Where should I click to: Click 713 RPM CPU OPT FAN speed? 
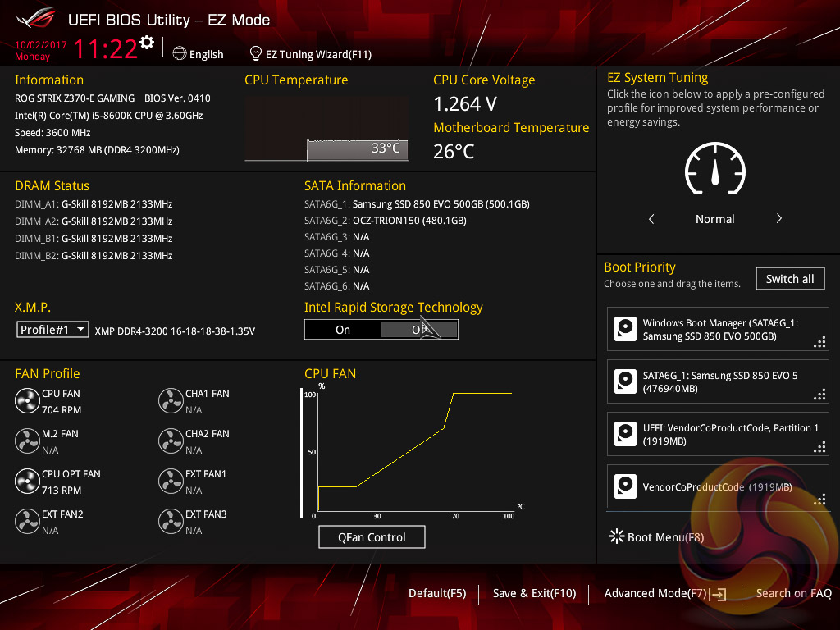(x=62, y=491)
